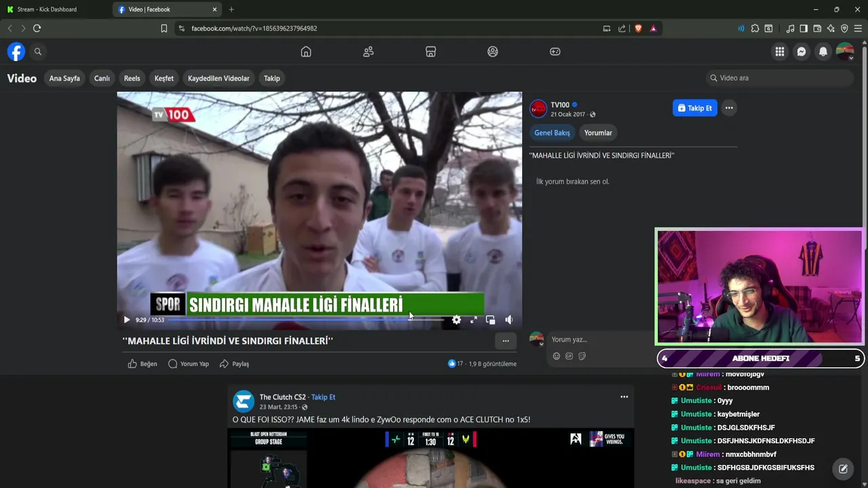
Task: Click the Video ara search field
Action: click(779, 78)
